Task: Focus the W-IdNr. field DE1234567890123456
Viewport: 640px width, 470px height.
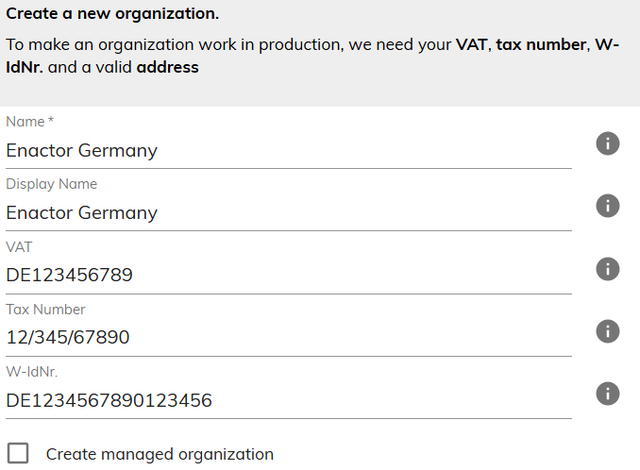Action: point(288,401)
